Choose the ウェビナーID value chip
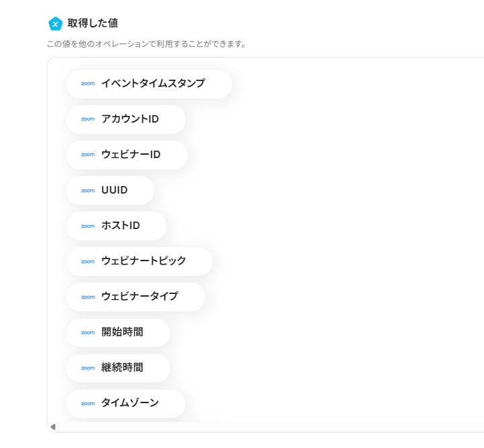This screenshot has width=484, height=448. point(131,155)
